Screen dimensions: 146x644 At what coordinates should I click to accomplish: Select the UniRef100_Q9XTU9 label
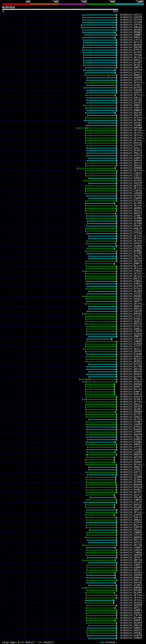[x=131, y=261]
